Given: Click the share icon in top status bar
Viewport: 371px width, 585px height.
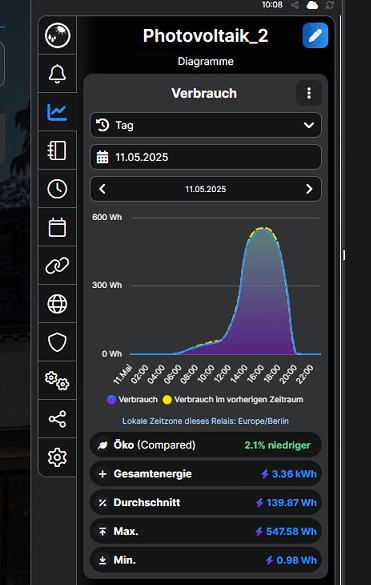Looking at the screenshot, I should pyautogui.click(x=295, y=5).
